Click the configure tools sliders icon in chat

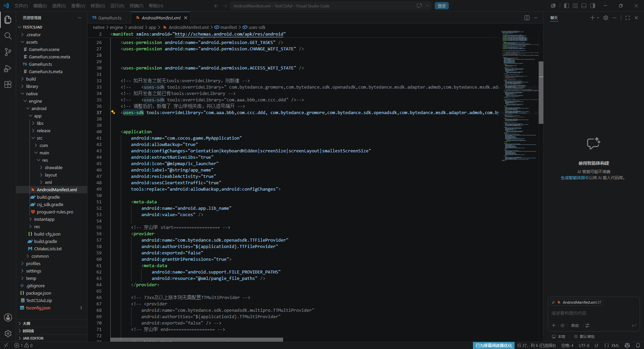coord(587,325)
